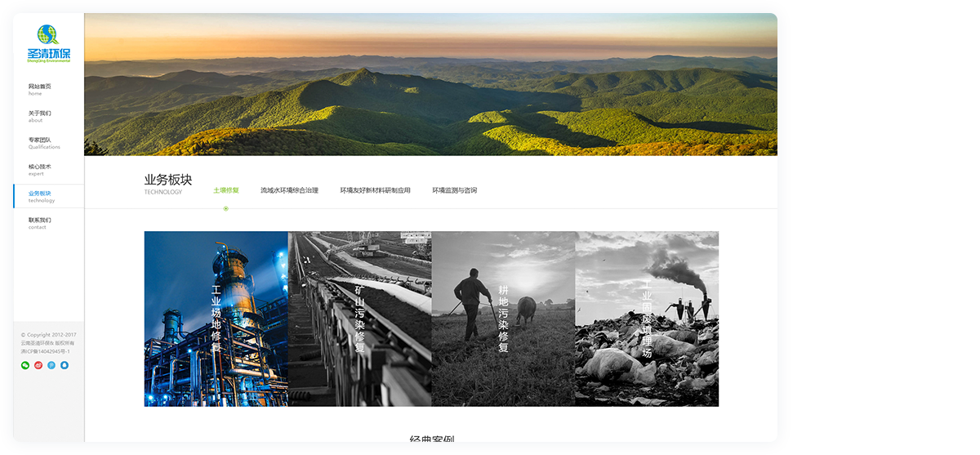
Task: Click the mountain landscape banner image
Action: click(x=430, y=84)
